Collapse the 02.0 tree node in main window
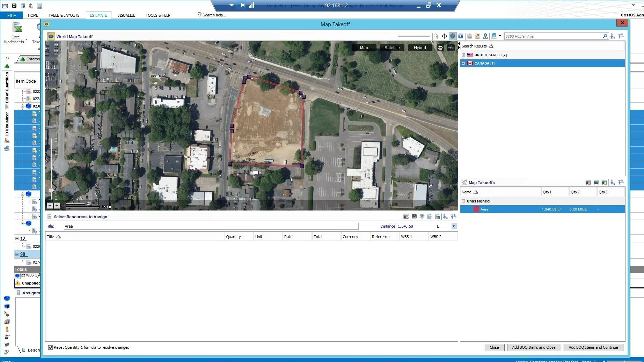 pyautogui.click(x=22, y=106)
